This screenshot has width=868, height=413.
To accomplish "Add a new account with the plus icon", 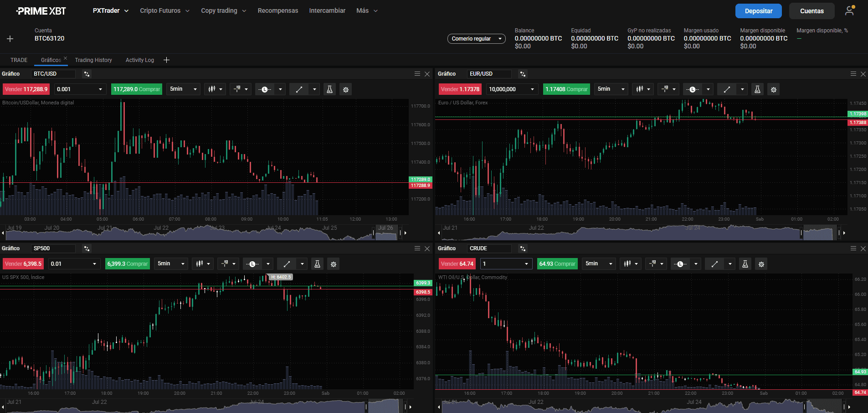I will point(10,39).
